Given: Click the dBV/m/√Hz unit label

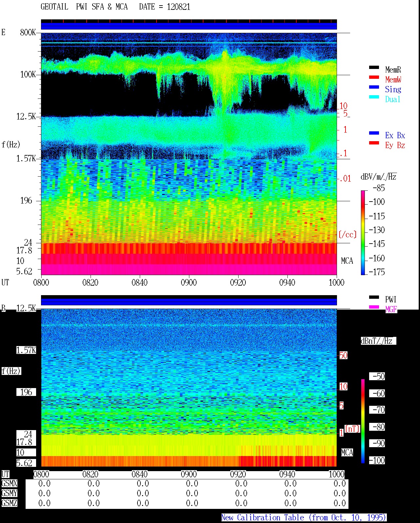Looking at the screenshot, I should pyautogui.click(x=379, y=177).
